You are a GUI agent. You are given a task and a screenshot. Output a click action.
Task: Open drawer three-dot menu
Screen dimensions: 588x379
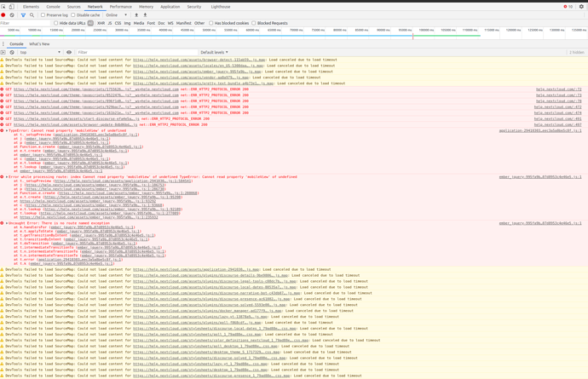[3, 43]
